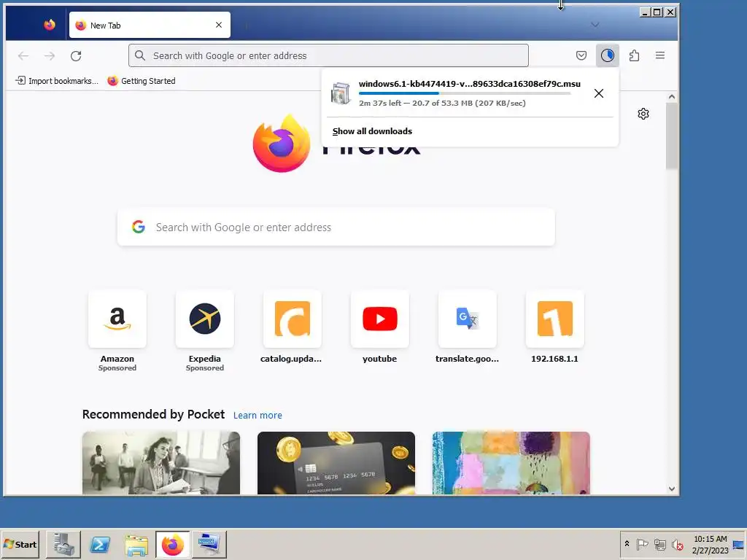Open Pocket story with woman in classroom
Viewport: 747px width, 560px height.
(161, 463)
